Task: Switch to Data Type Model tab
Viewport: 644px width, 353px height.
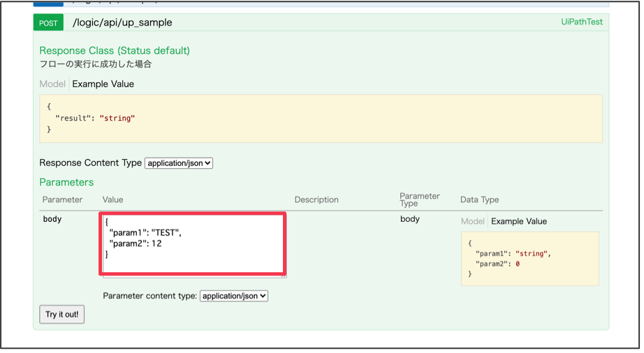Action: click(473, 221)
